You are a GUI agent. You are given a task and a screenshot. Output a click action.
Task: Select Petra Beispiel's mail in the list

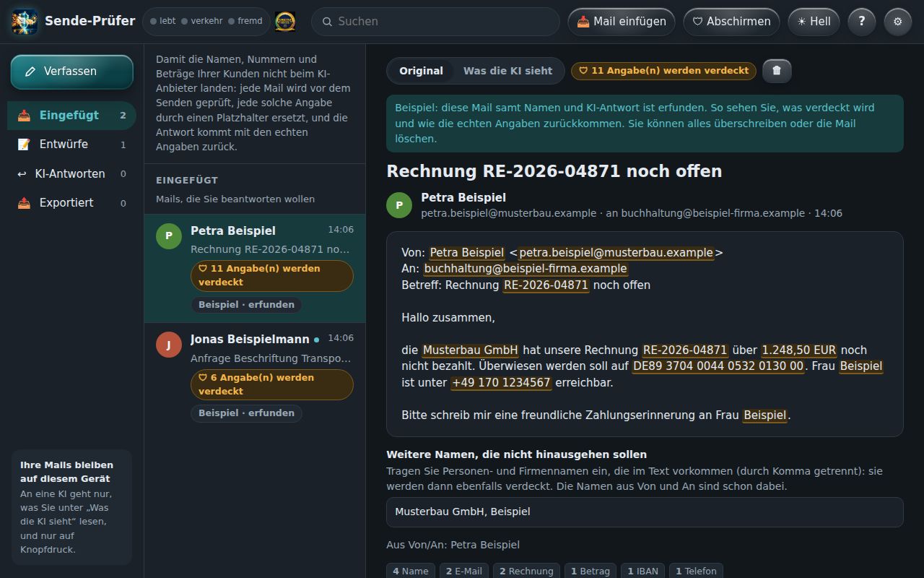[255, 268]
